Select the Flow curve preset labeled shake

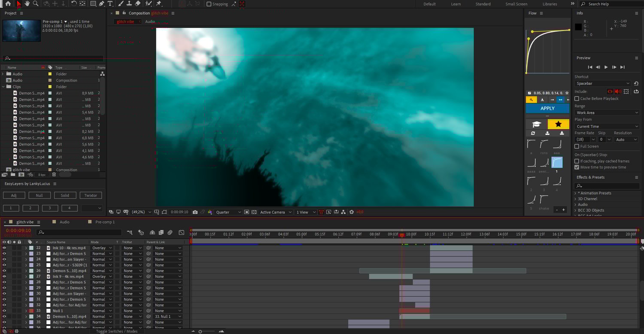(x=544, y=200)
